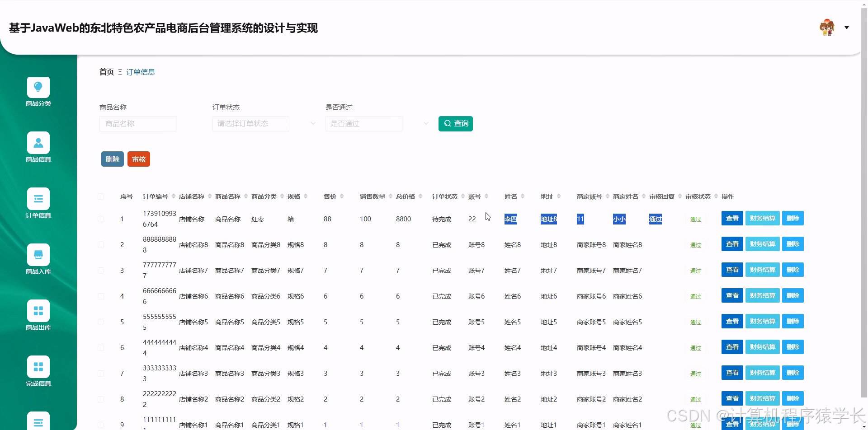Click the red 审核 button
This screenshot has height=430, width=868.
(x=139, y=159)
